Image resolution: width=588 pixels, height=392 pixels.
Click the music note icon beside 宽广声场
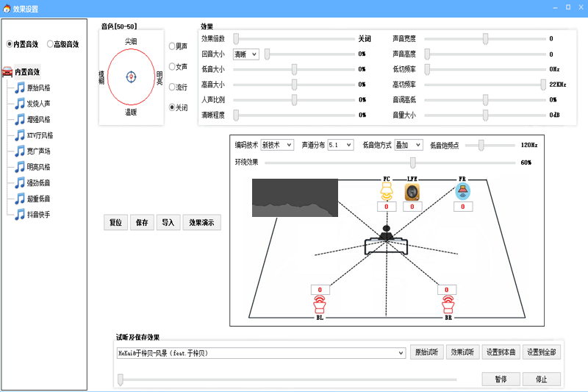click(x=20, y=152)
